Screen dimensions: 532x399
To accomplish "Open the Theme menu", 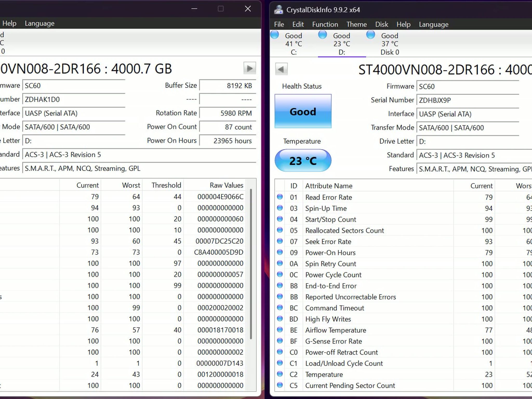I will [x=357, y=24].
